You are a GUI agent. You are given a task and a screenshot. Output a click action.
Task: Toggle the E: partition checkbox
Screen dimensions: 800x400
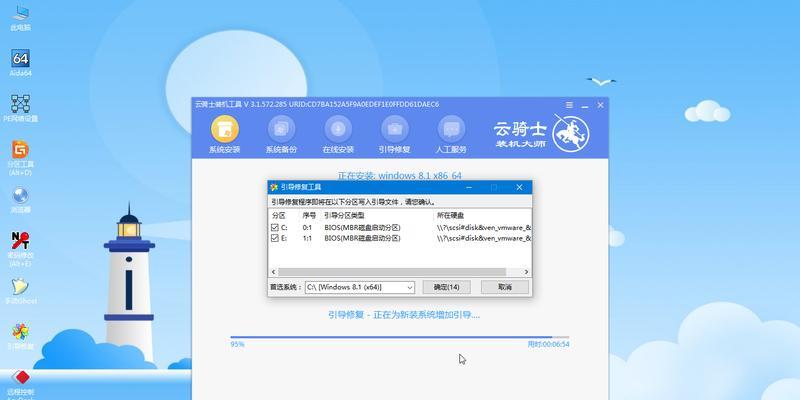click(x=274, y=238)
